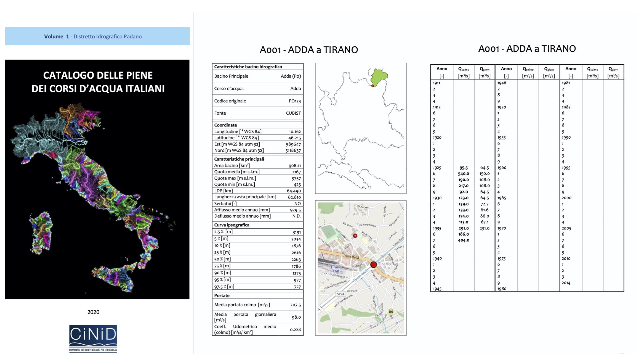Select the 'CUBIST' source value
This screenshot has height=354, width=644.
pyautogui.click(x=293, y=113)
